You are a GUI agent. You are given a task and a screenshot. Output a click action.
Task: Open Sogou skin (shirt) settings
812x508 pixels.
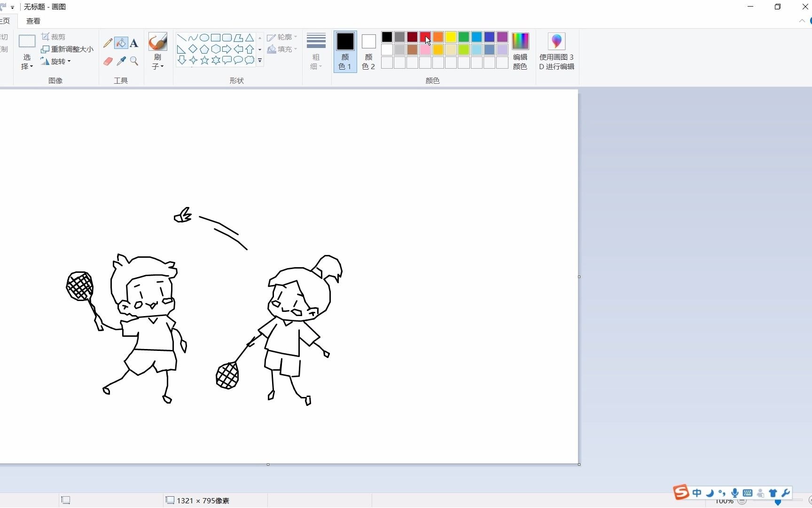(x=773, y=493)
